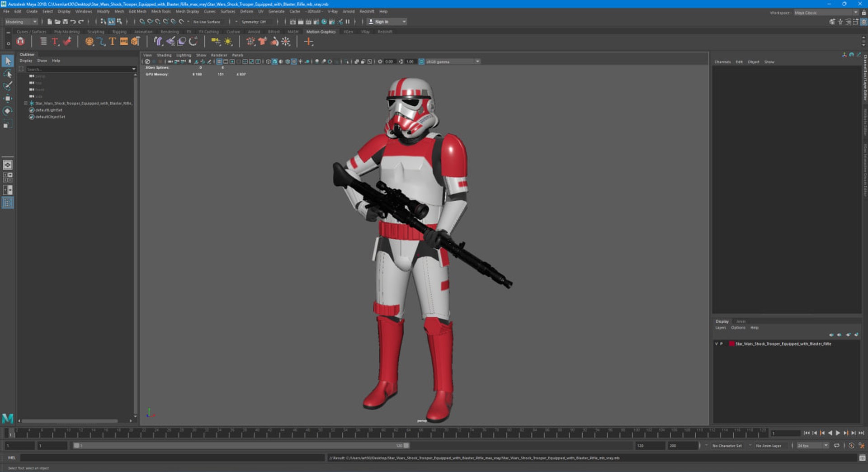868x472 pixels.
Task: Toggle viewport grid display icon
Action: pyautogui.click(x=219, y=61)
